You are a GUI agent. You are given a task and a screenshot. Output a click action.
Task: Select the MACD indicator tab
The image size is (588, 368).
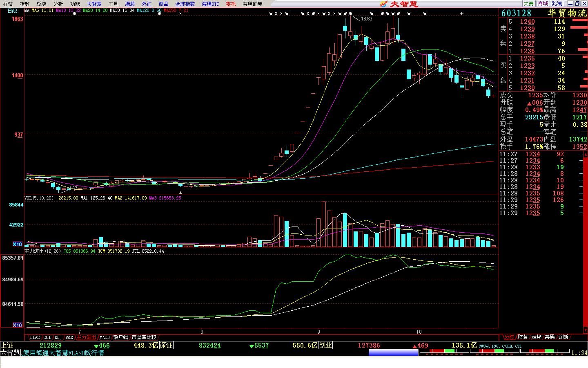tap(105, 337)
